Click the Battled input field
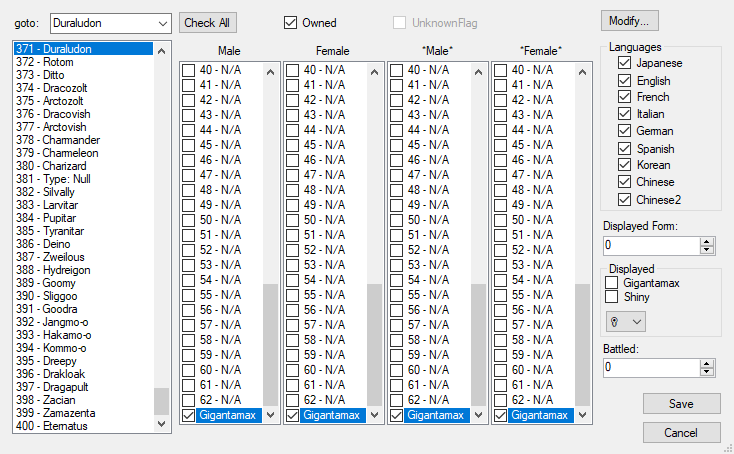Viewport: 734px width, 454px height. (652, 367)
